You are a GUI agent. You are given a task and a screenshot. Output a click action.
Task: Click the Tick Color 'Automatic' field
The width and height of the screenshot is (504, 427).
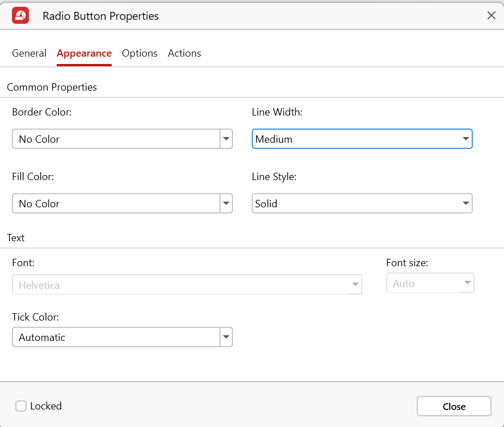pos(116,337)
